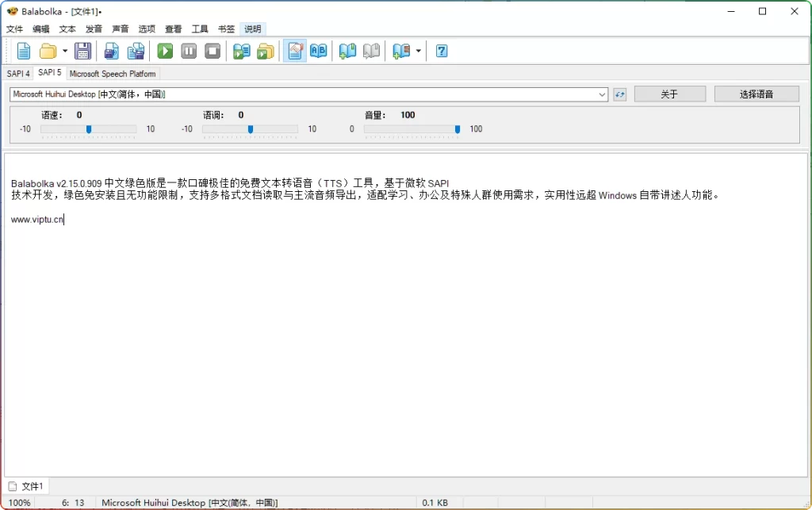Expand the bookmark toolbar dropdown arrow
Viewport: 812px width, 510px height.
click(x=418, y=51)
